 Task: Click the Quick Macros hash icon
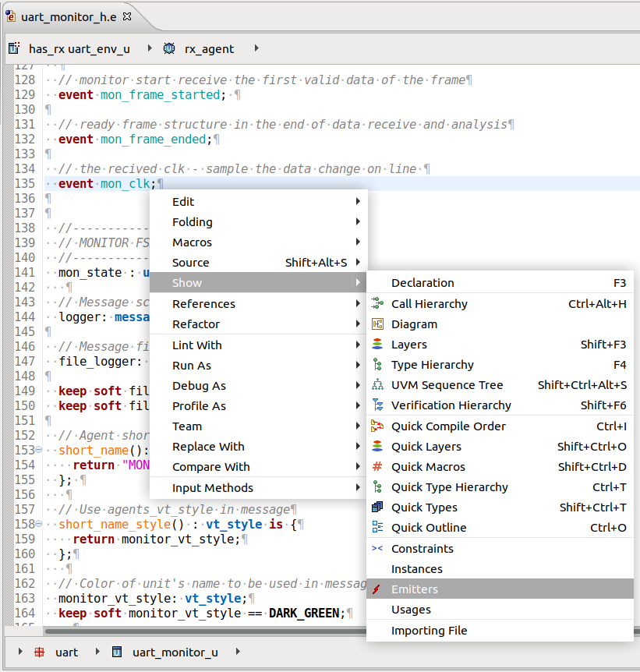(x=379, y=466)
